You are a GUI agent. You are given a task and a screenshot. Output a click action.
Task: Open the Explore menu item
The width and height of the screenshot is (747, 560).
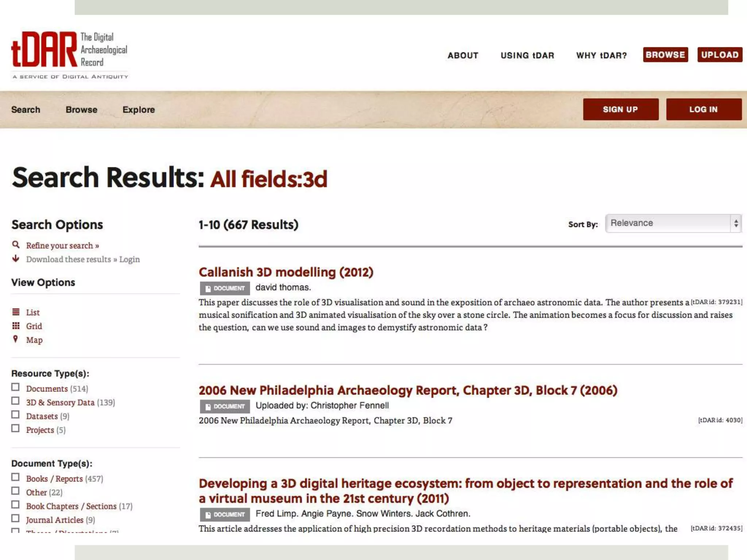tap(139, 110)
